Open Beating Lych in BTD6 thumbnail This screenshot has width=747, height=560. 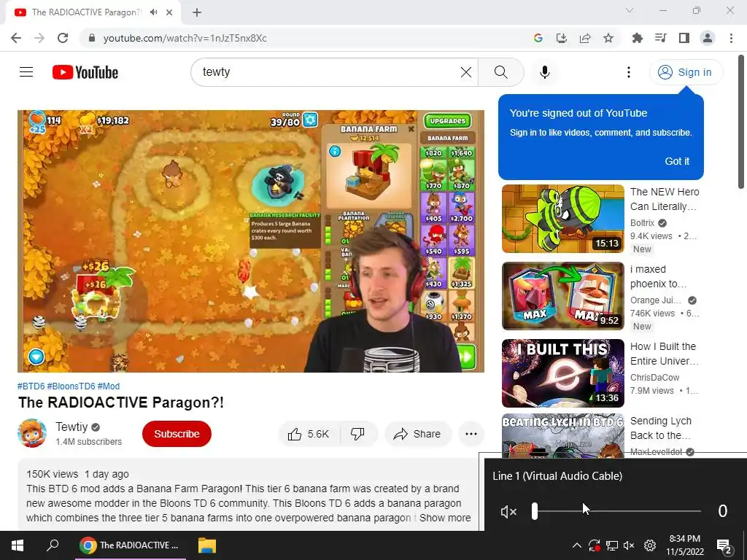(562, 435)
